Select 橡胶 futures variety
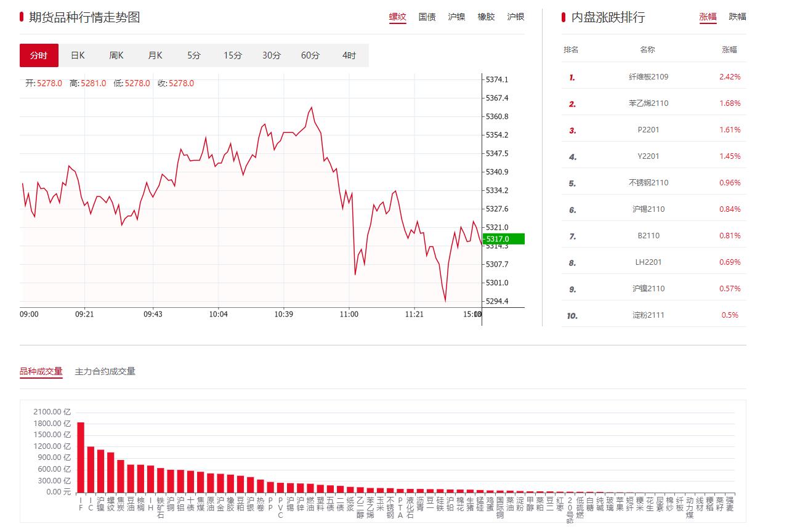 [487, 17]
